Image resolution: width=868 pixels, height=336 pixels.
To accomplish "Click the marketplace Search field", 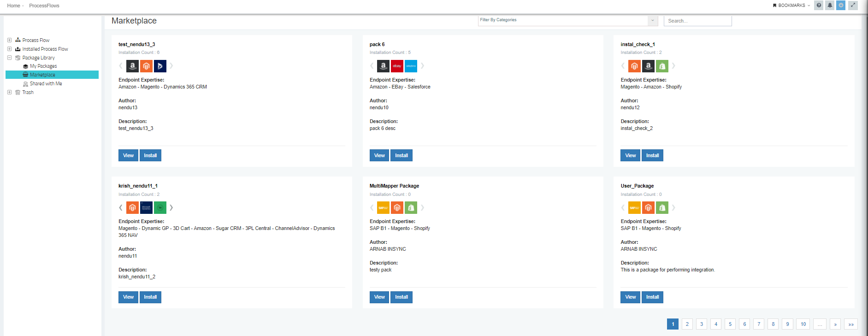I will (697, 21).
